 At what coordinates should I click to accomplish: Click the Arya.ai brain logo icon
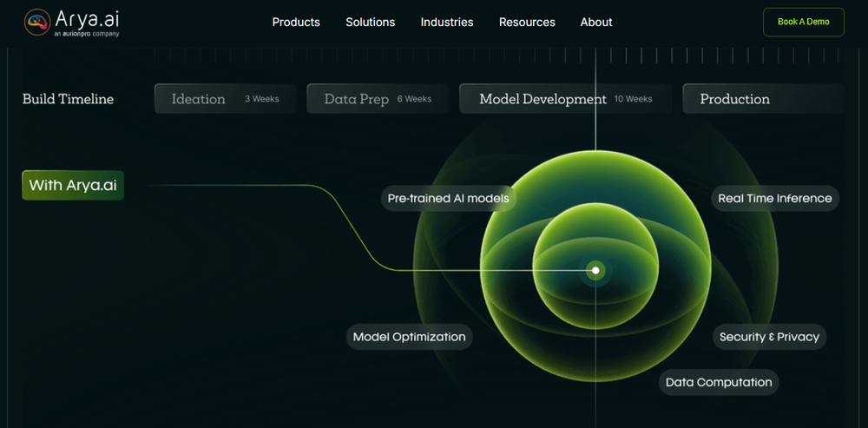point(37,23)
